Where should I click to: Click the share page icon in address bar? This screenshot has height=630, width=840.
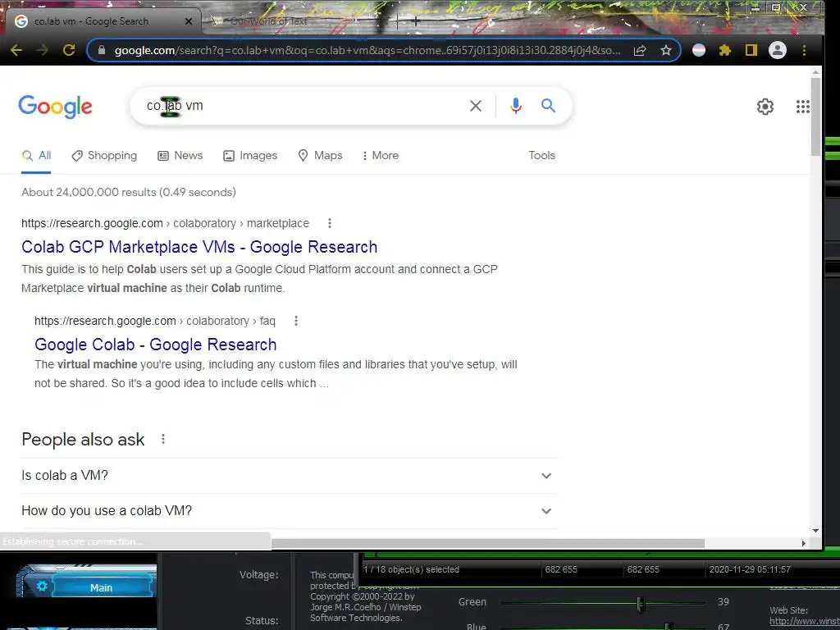click(640, 50)
